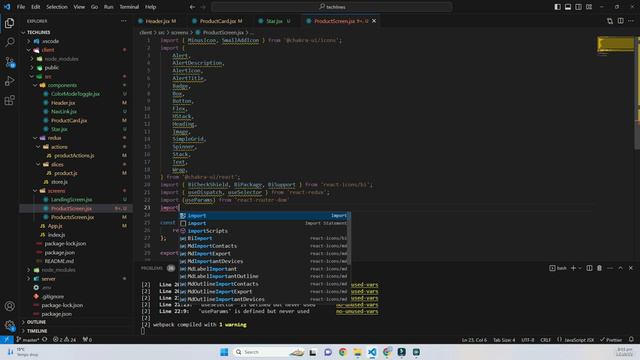Image resolution: width=640 pixels, height=360 pixels.
Task: Click Ln 23, Col 6 in status bar
Action: click(474, 340)
